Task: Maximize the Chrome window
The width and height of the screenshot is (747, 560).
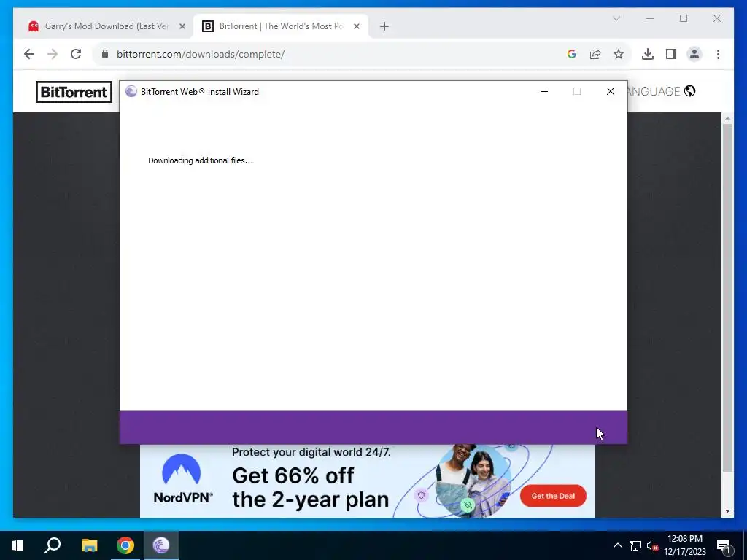Action: tap(684, 18)
